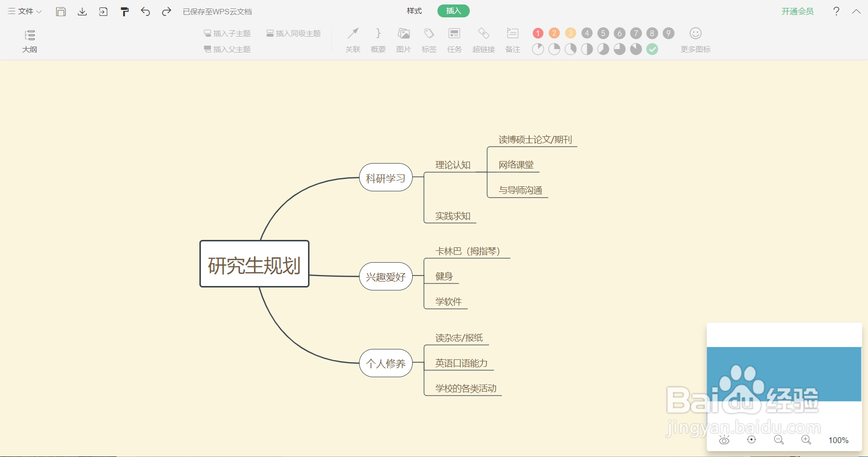868x457 pixels.
Task: Select the 读博硕士论文/期刊 subtopic
Action: coord(535,139)
